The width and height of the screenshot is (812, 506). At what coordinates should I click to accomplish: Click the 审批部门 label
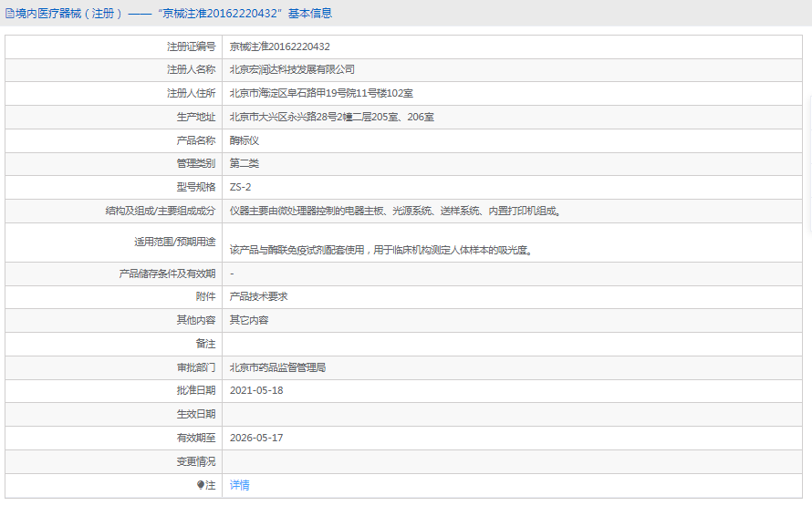(x=196, y=367)
